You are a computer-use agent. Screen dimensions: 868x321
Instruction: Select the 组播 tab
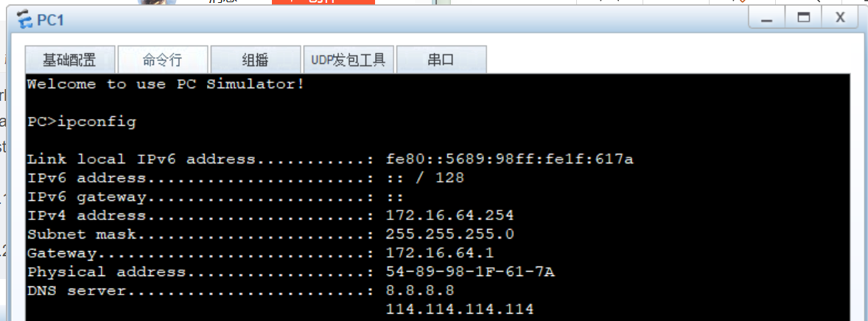tap(255, 60)
